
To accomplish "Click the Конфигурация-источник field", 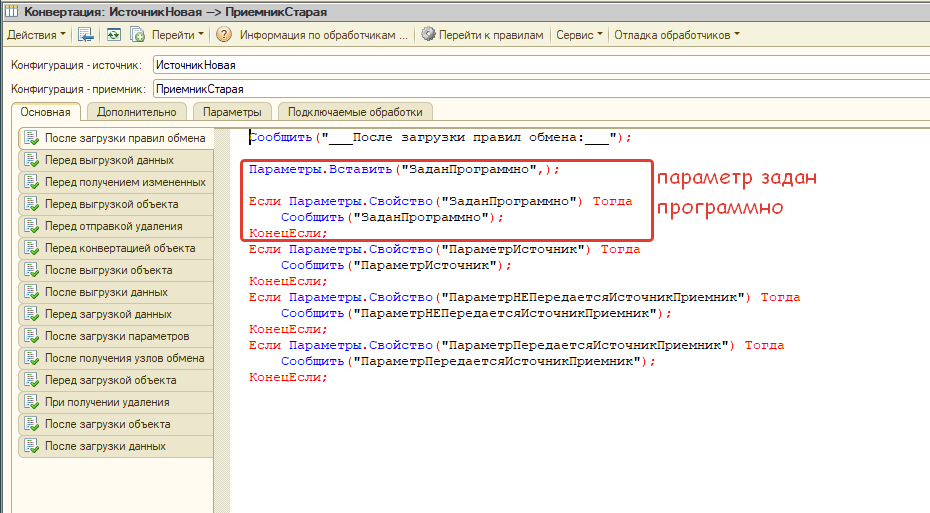I will point(541,65).
